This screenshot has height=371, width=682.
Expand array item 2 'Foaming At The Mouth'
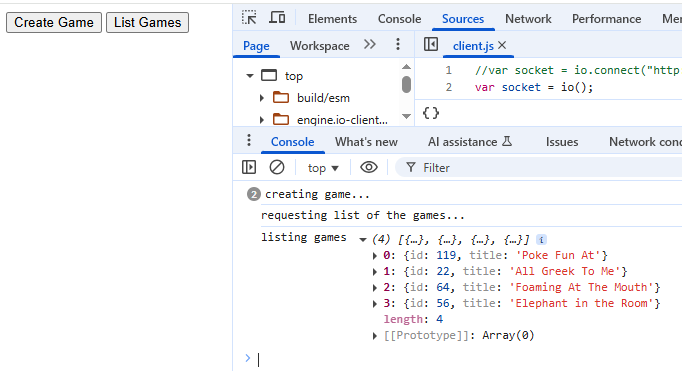tap(374, 288)
